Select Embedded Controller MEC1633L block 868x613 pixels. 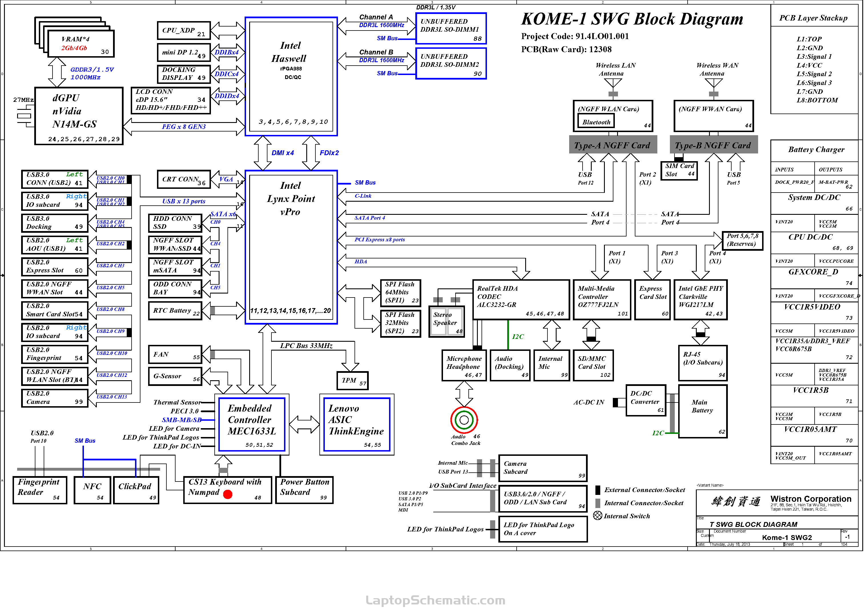[252, 425]
